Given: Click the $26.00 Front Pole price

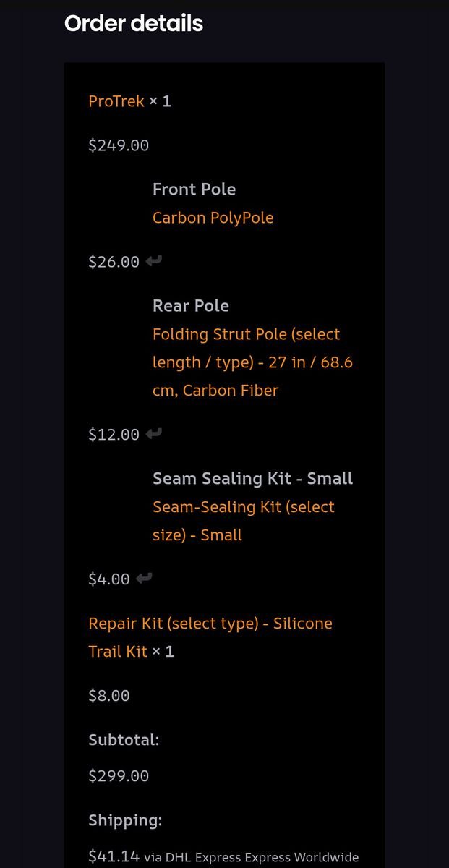Looking at the screenshot, I should [114, 262].
